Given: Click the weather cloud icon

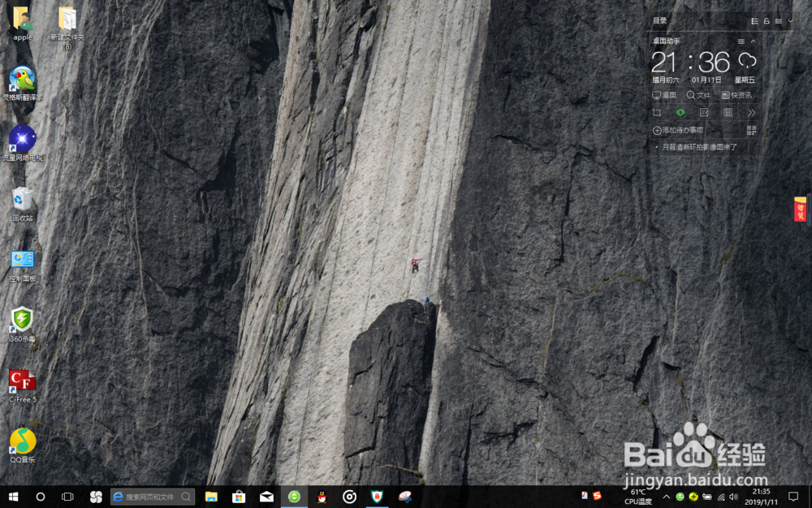Looking at the screenshot, I should pyautogui.click(x=747, y=61).
